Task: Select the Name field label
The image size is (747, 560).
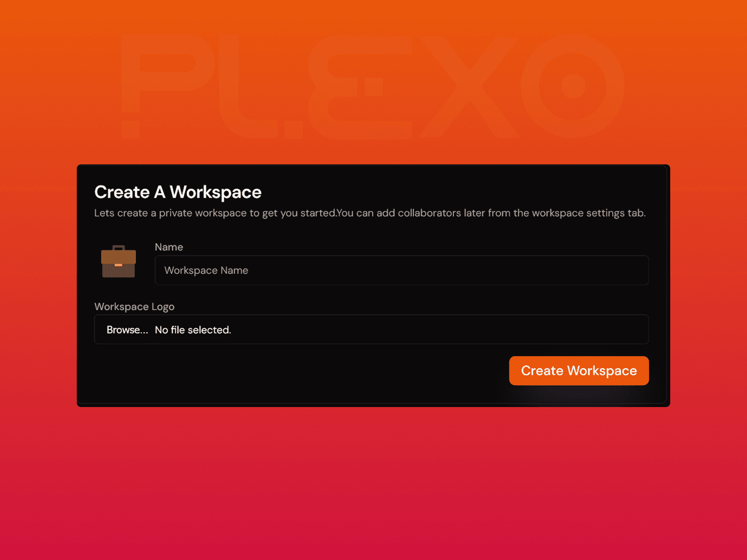Action: pos(169,247)
